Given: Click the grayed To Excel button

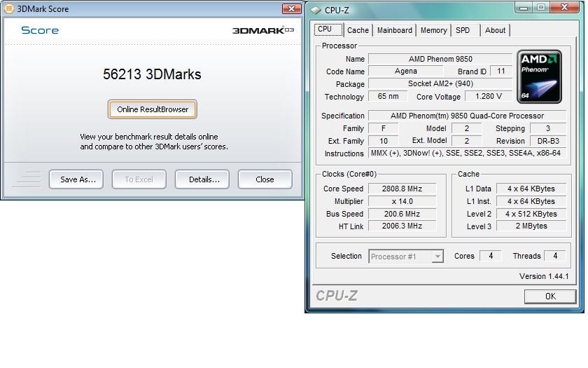Looking at the screenshot, I should (x=139, y=179).
